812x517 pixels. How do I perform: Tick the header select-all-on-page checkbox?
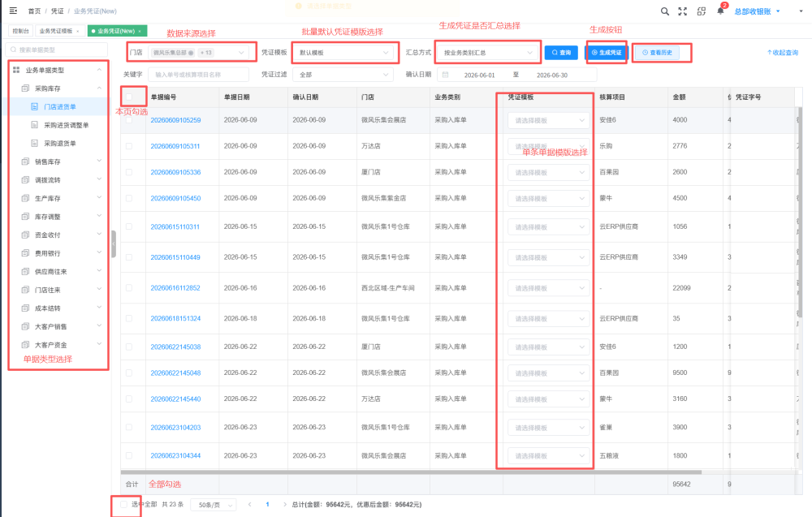[129, 97]
